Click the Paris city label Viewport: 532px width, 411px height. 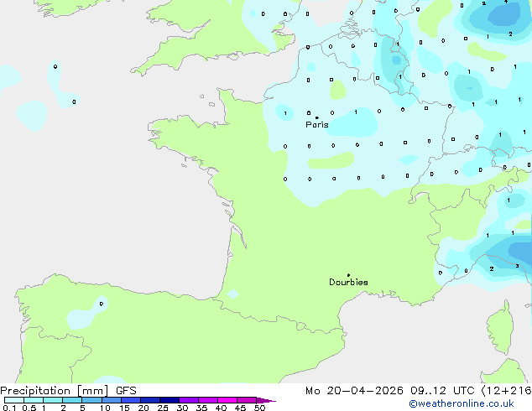pos(317,124)
